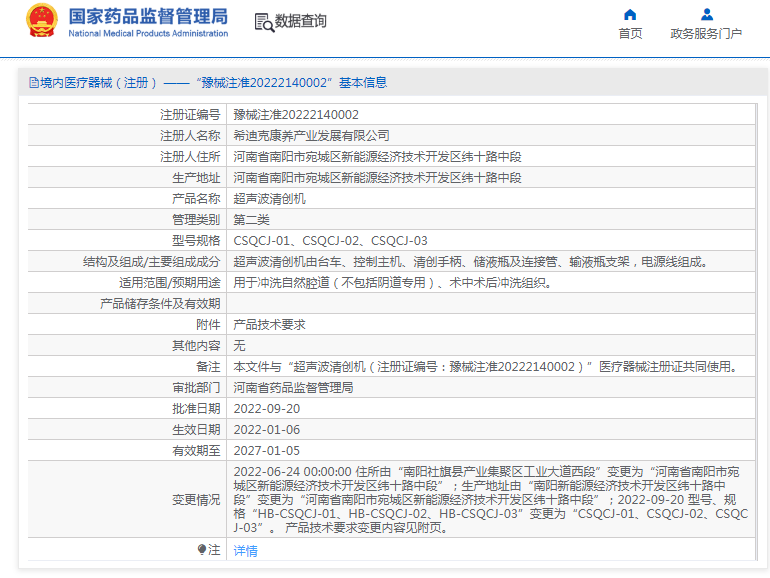The image size is (770, 578).
Task: Click the 有效期至 row label
Action: [x=196, y=451]
